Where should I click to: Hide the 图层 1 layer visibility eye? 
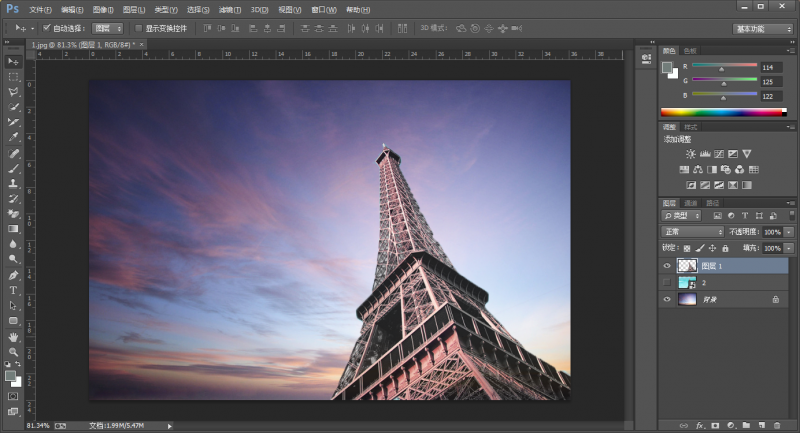pos(667,266)
